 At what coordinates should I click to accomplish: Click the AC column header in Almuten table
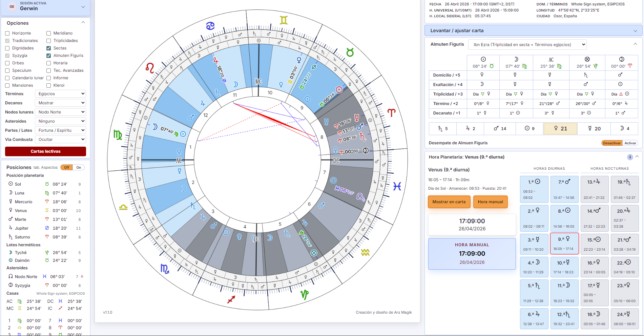(x=551, y=63)
